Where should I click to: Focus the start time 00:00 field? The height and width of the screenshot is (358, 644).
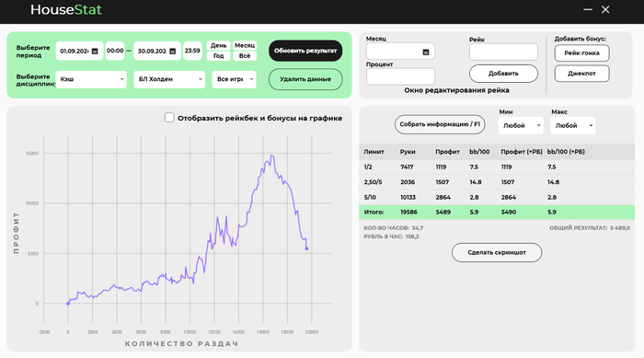[x=115, y=51]
